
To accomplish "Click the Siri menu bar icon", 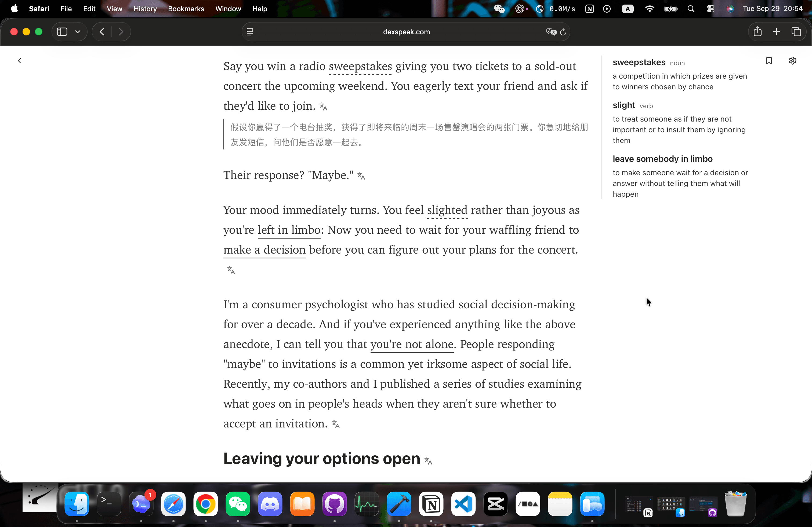I will click(730, 9).
